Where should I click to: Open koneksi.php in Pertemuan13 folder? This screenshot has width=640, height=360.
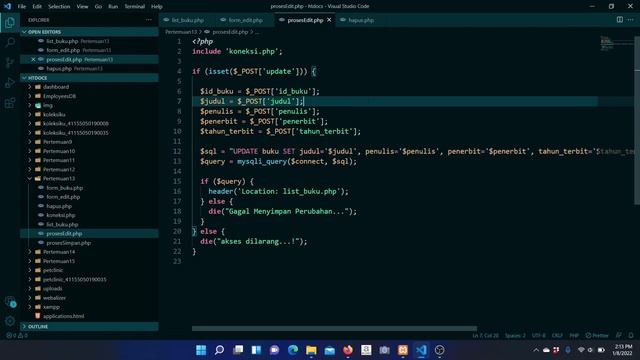point(60,215)
